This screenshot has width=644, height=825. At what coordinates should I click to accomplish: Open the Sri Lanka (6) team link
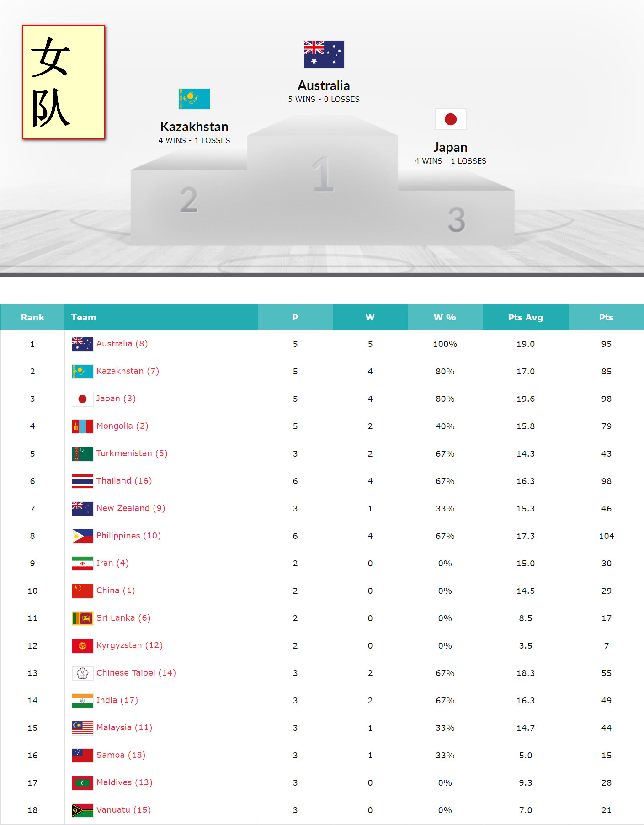tap(123, 618)
